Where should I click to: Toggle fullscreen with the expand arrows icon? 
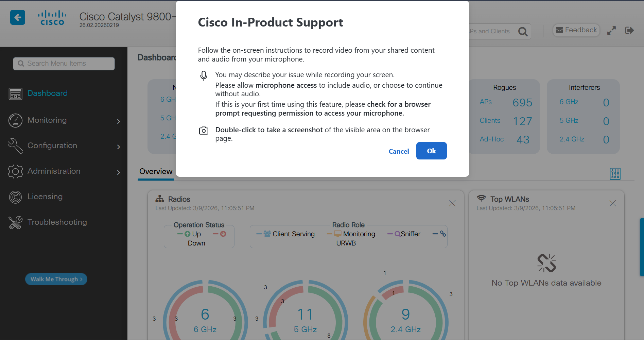pos(611,31)
